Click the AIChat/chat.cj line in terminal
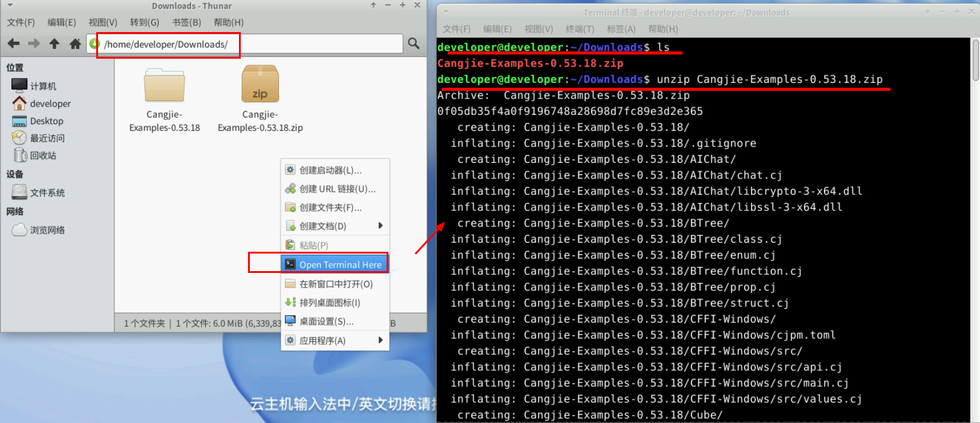The image size is (980, 423). [x=616, y=175]
